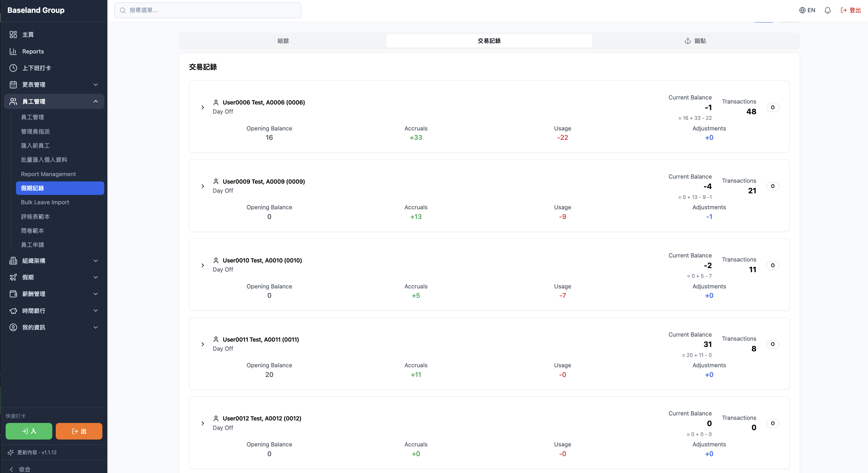Click the airplane icon beside 假期

pyautogui.click(x=13, y=277)
